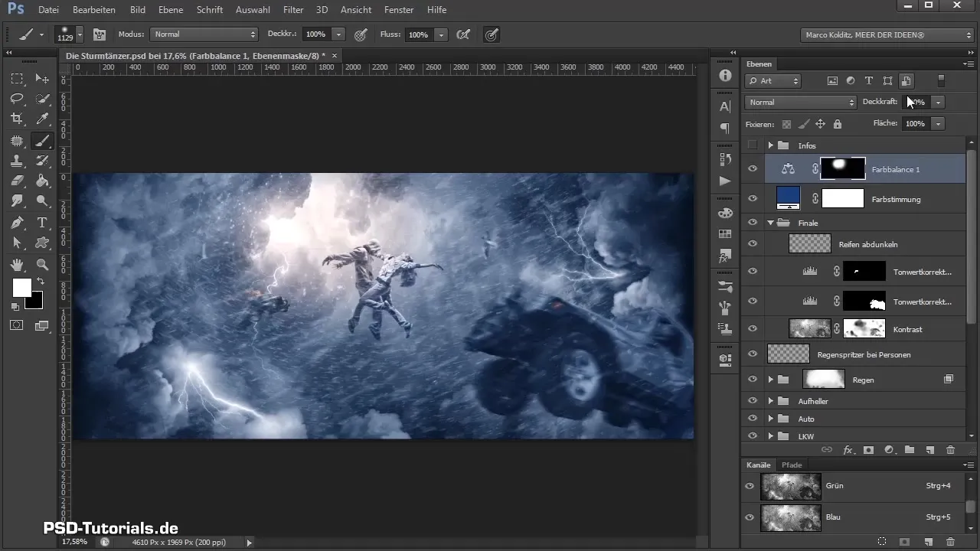Select the Path Selection arrow tool
980x551 pixels.
click(x=17, y=243)
